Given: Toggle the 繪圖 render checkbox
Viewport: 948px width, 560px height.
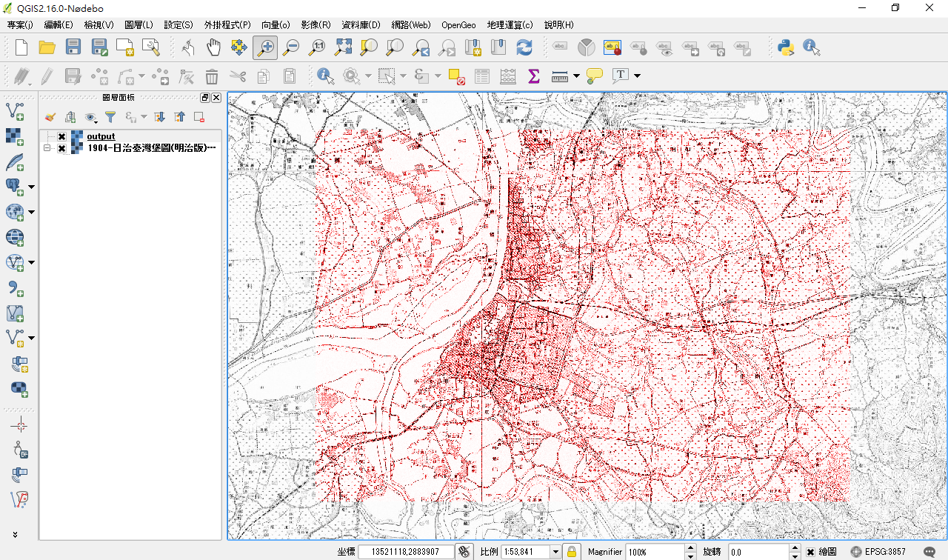Looking at the screenshot, I should tap(810, 552).
